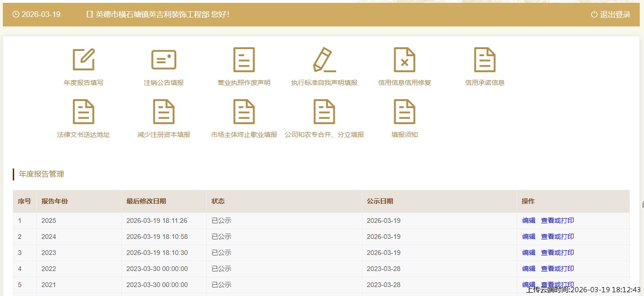Image resolution: width=644 pixels, height=296 pixels.
Task: Click the 报告年份 column header
Action: click(55, 201)
